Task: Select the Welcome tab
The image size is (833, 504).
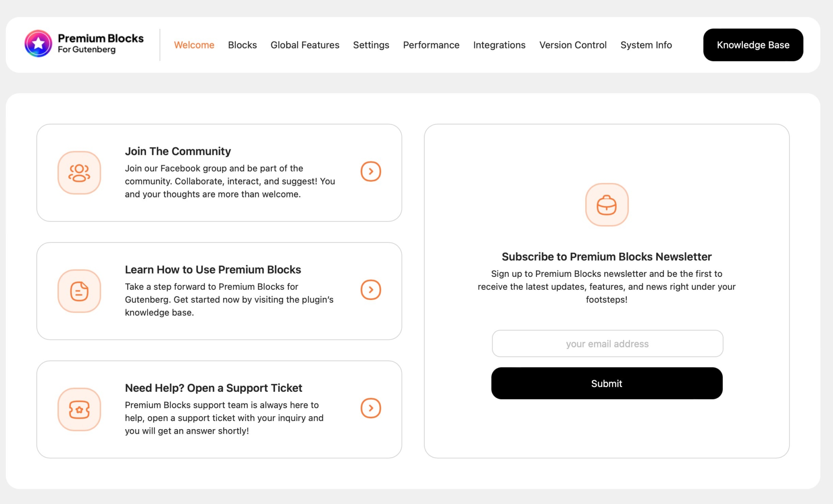Action: 194,45
